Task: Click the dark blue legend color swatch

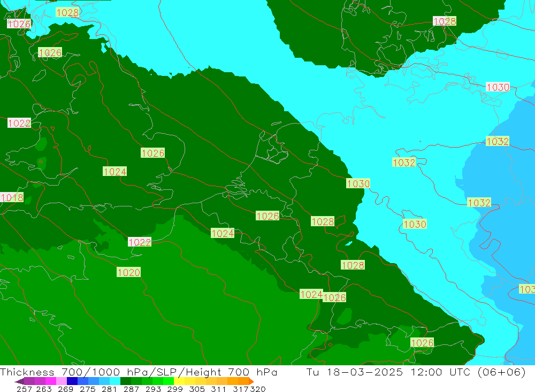Action: pyautogui.click(x=72, y=381)
